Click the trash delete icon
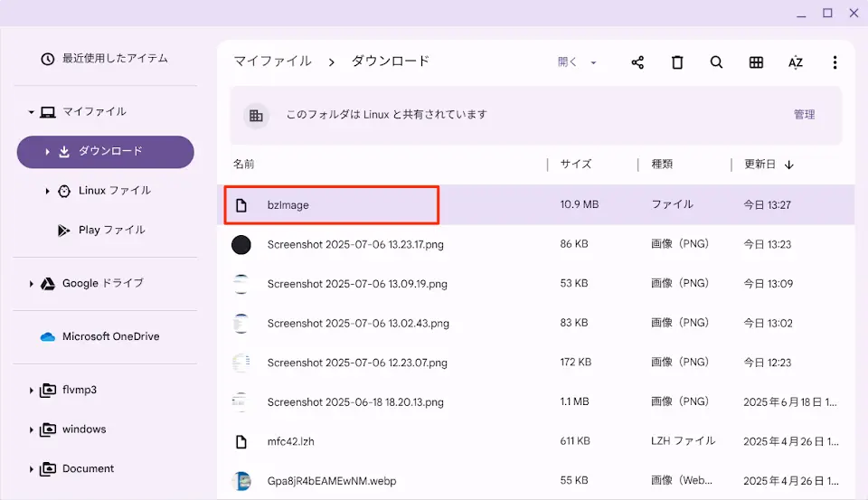The height and width of the screenshot is (500, 868). tap(677, 62)
